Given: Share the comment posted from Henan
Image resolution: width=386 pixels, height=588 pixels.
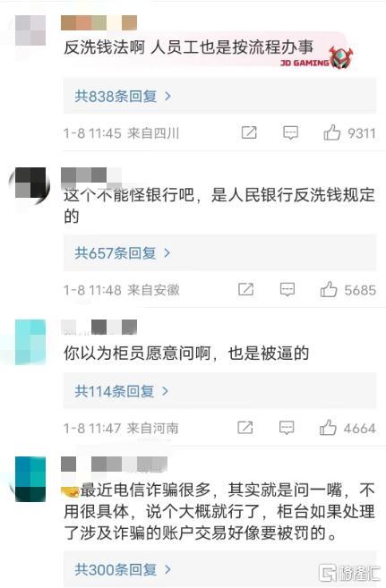Looking at the screenshot, I should tap(245, 427).
